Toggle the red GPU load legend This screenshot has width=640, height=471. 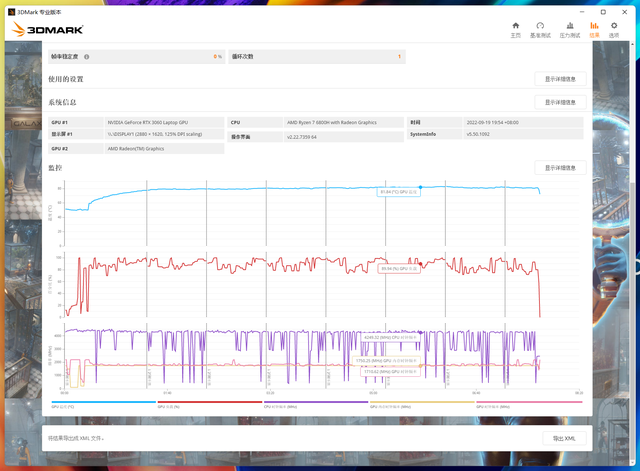click(210, 404)
